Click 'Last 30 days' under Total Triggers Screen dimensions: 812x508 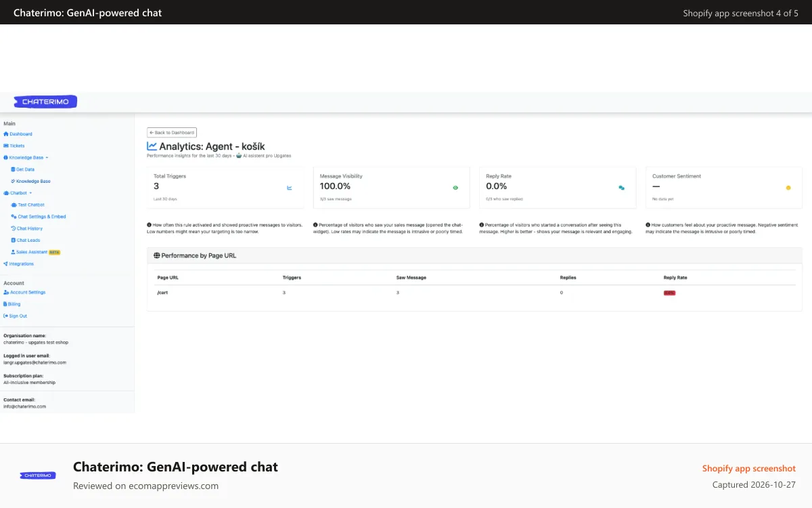[165, 199]
